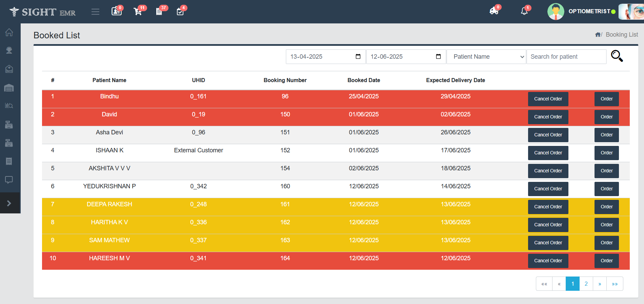Open calendar picker for start date 13-04-2025
This screenshot has height=304, width=644.
(358, 57)
